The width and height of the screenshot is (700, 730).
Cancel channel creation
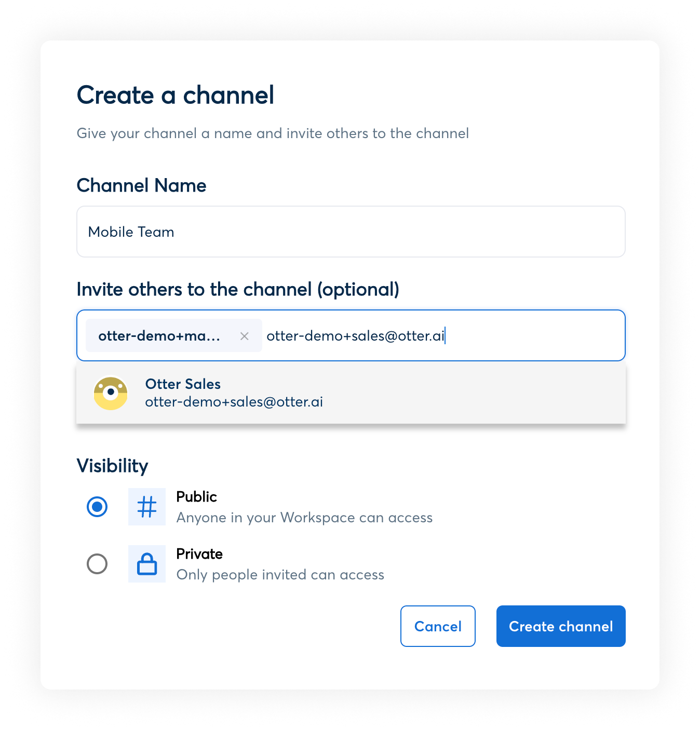[438, 626]
